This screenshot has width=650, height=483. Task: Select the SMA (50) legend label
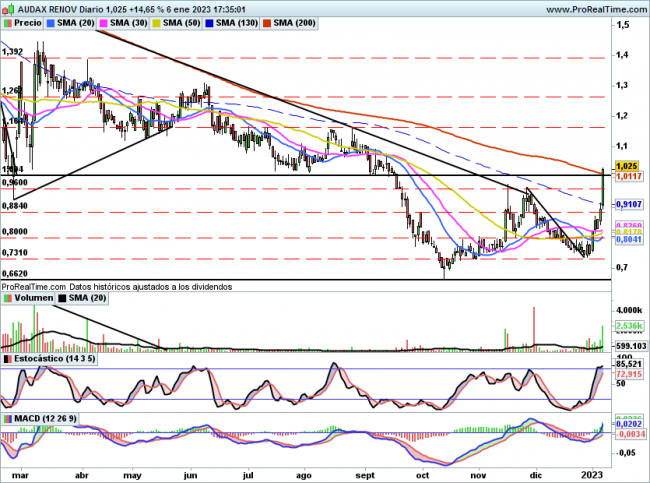182,21
